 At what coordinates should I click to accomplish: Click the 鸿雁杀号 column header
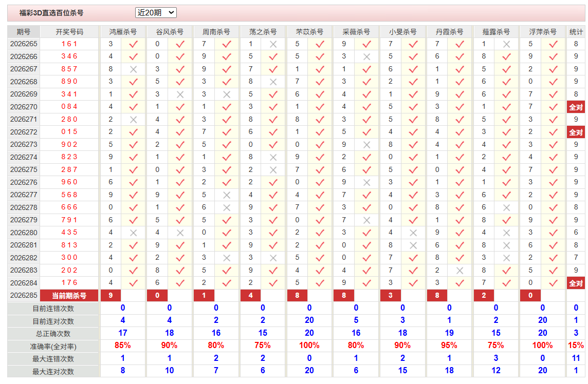click(x=123, y=32)
